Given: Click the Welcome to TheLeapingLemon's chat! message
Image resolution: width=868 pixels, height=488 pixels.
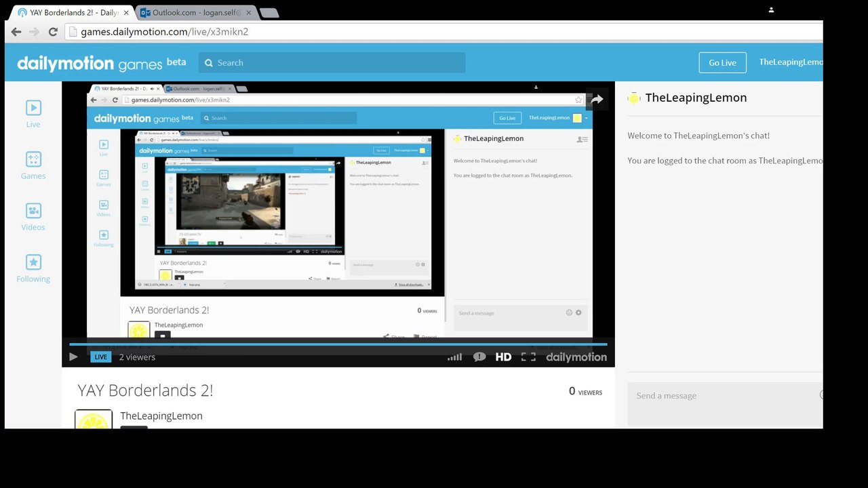Looking at the screenshot, I should (698, 136).
